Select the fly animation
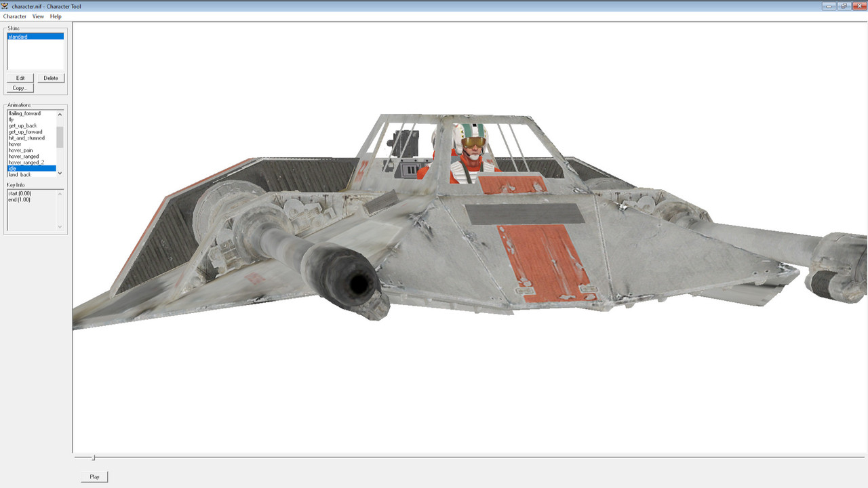 [32, 119]
